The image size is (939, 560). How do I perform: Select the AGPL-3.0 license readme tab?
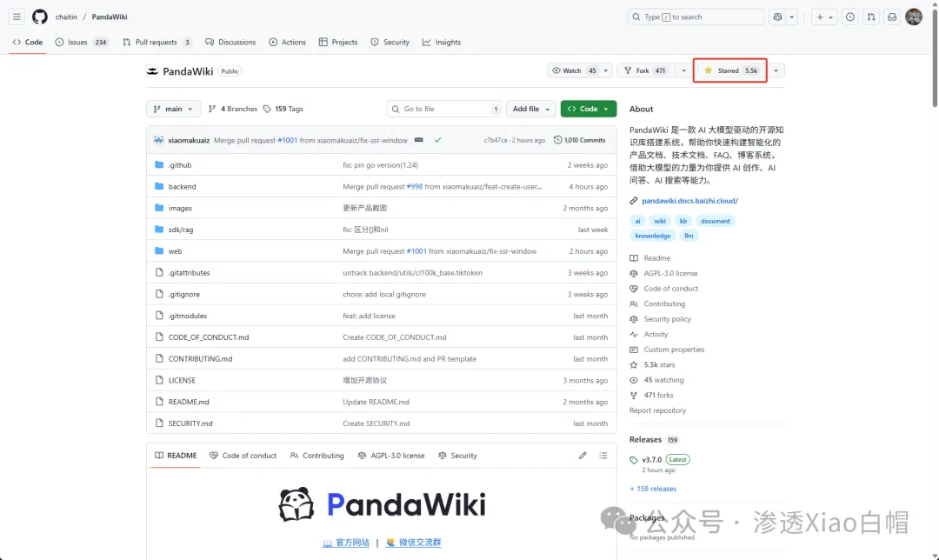click(x=391, y=456)
